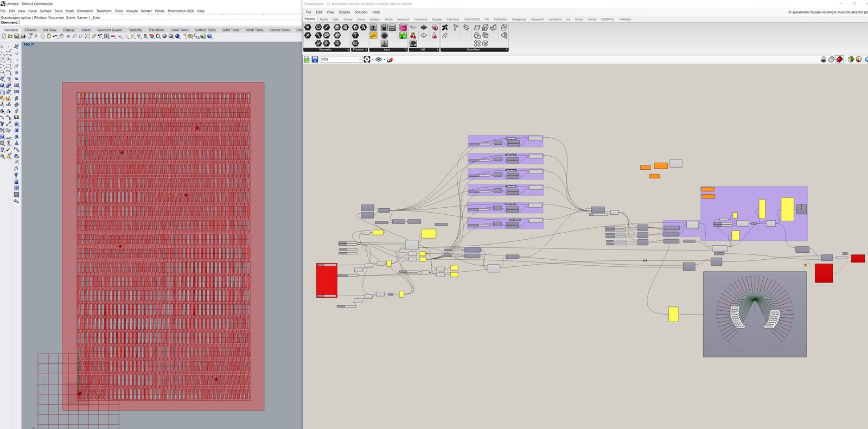Switch to Grasshopper LunchBox tab

(x=555, y=19)
